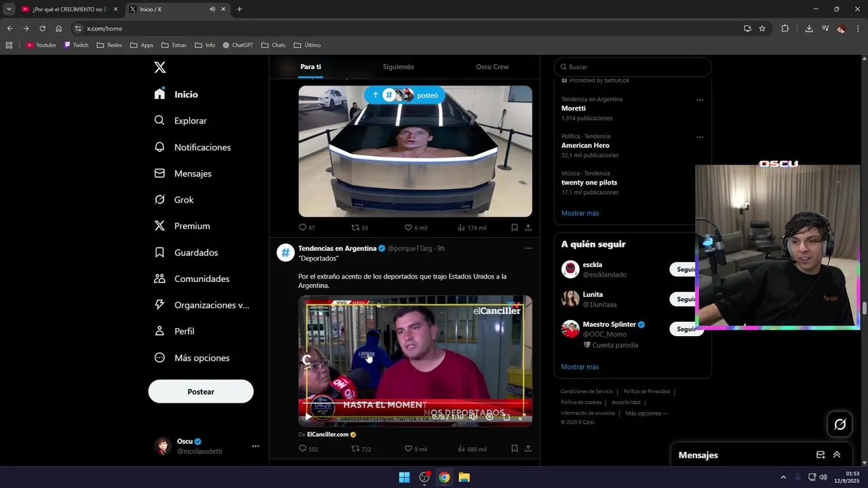868x488 pixels.
Task: Click the X logo in the sidebar
Action: [160, 67]
